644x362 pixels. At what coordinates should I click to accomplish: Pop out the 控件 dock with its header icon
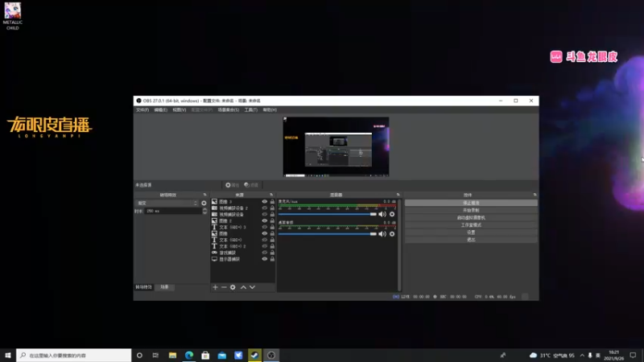[535, 195]
